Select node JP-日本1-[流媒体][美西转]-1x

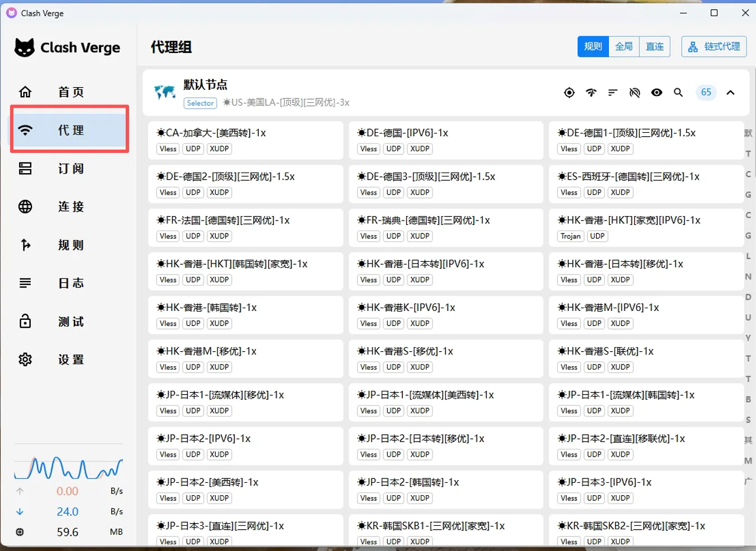(446, 402)
